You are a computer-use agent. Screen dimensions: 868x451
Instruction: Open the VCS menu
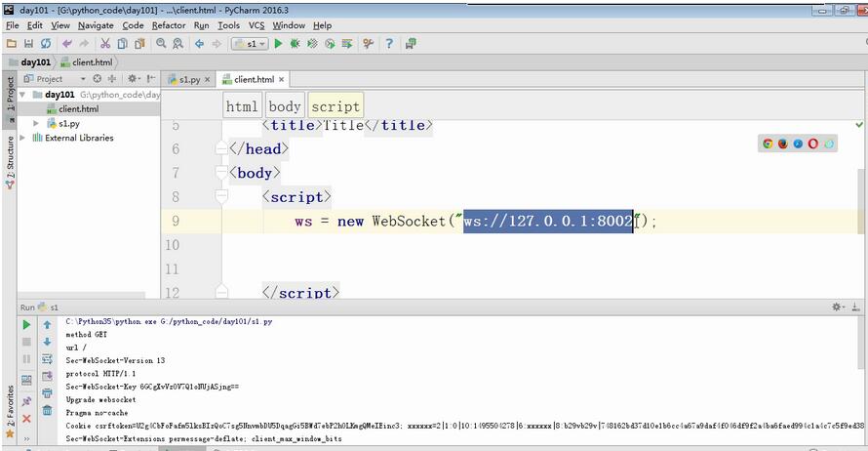[256, 25]
